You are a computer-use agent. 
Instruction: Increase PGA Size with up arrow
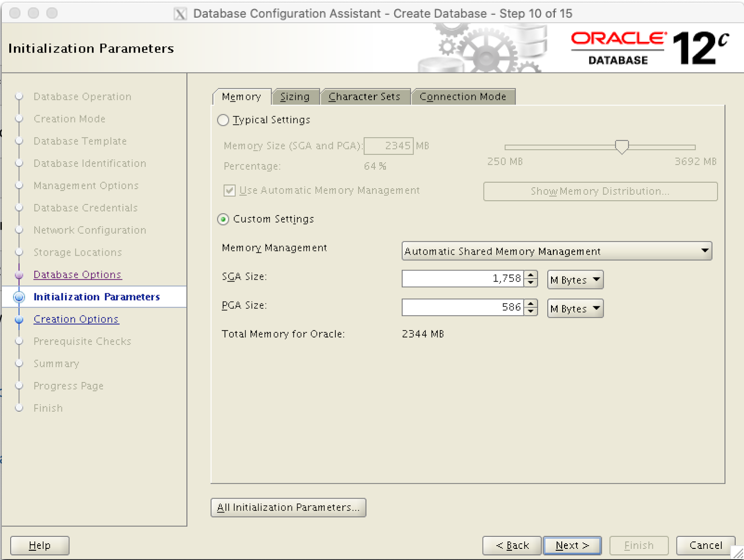tap(531, 303)
